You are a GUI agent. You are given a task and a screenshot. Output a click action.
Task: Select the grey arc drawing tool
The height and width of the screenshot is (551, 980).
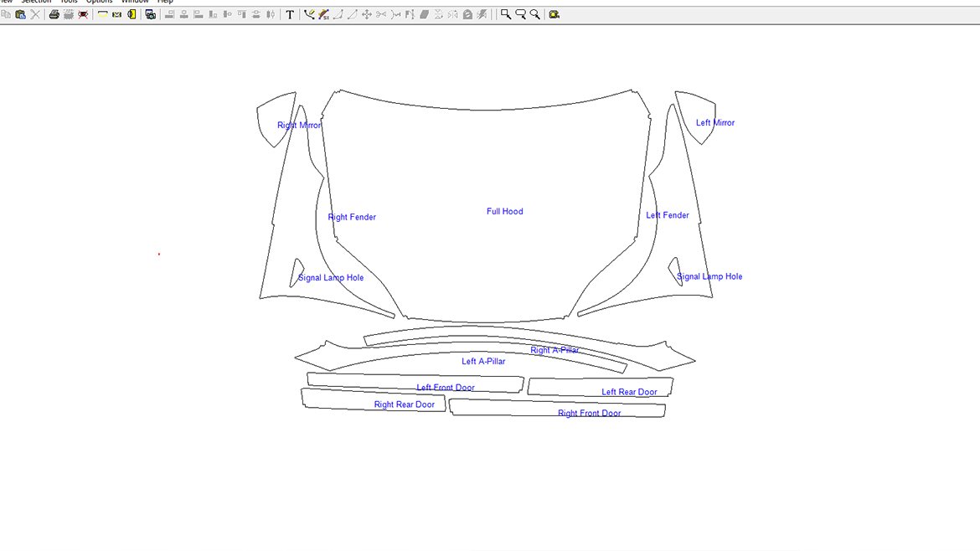(338, 14)
